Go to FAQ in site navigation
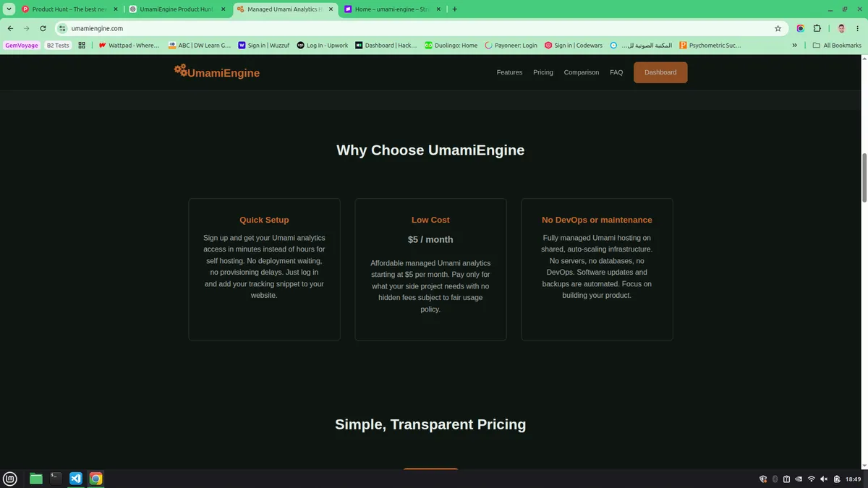The height and width of the screenshot is (488, 868). (616, 72)
